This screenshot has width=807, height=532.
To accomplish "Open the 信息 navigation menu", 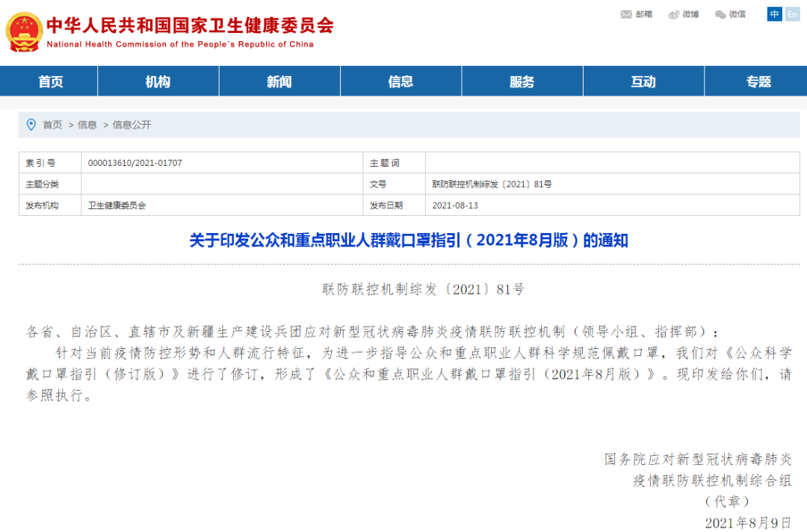I will tap(401, 81).
